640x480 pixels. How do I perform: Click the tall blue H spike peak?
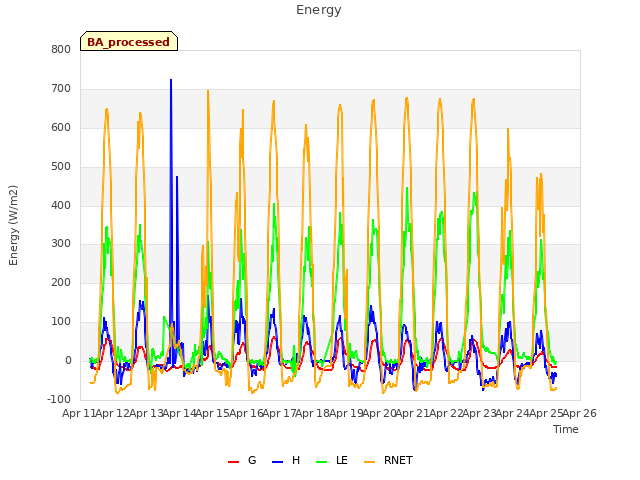tap(171, 80)
